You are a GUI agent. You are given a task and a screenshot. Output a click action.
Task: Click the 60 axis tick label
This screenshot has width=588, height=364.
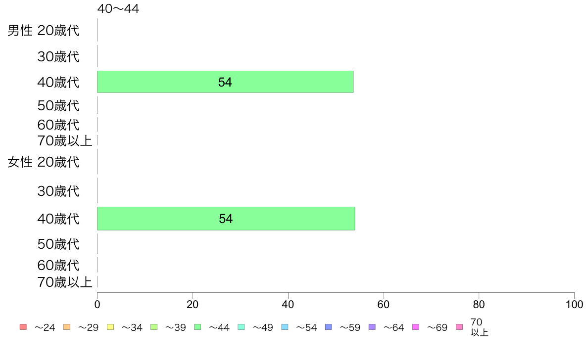(383, 304)
